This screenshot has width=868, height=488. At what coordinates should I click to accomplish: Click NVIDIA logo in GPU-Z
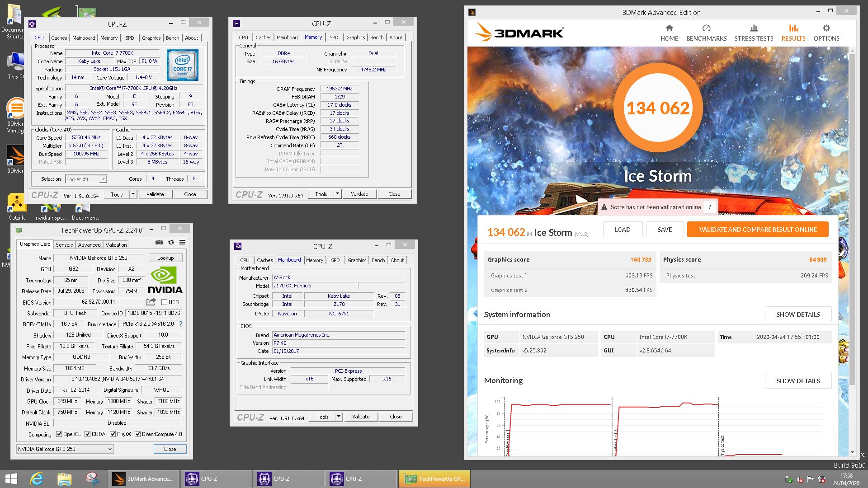point(165,280)
